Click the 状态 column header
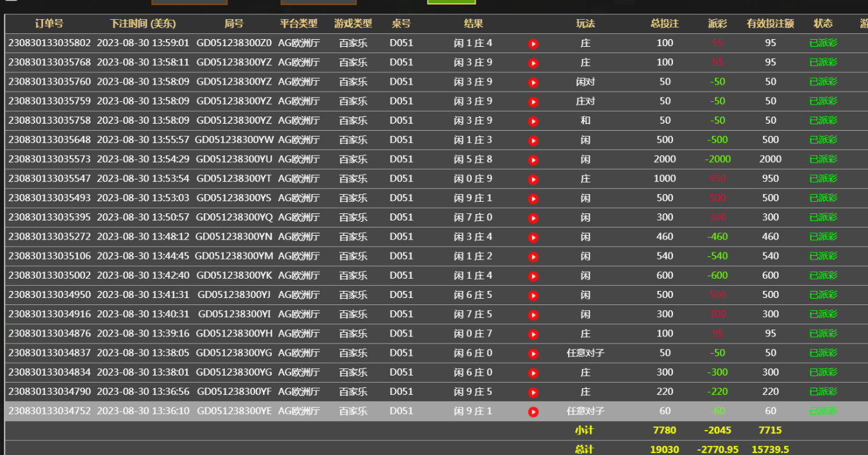The height and width of the screenshot is (455, 868). point(823,24)
